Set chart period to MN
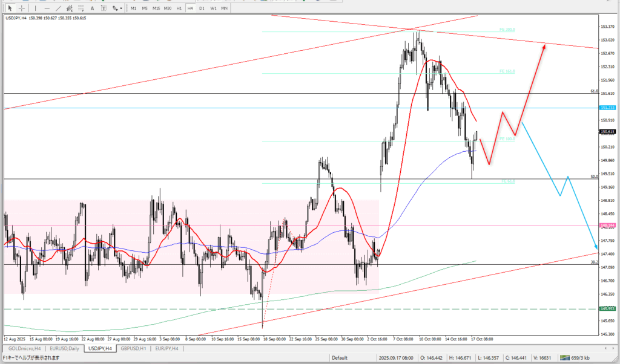This screenshot has width=620, height=364. [x=224, y=8]
